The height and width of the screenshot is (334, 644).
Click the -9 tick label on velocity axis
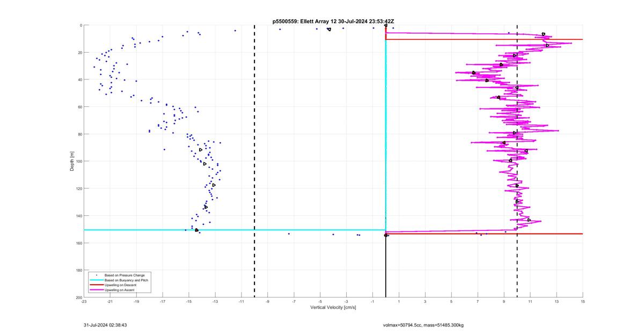268,301
